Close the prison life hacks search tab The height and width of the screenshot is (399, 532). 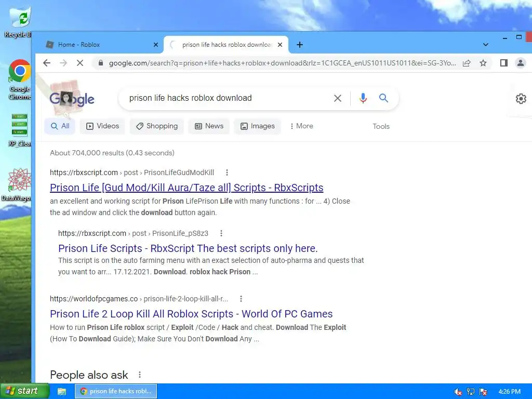(x=280, y=45)
